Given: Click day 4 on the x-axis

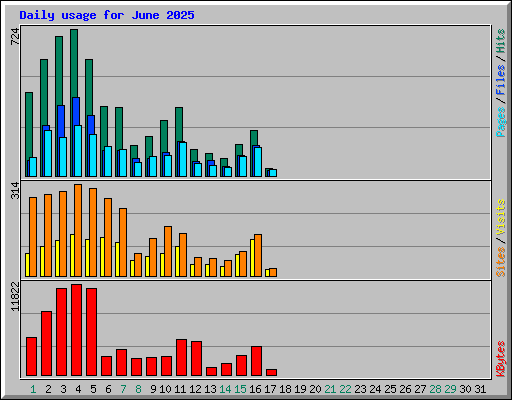Looking at the screenshot, I should point(78,389).
